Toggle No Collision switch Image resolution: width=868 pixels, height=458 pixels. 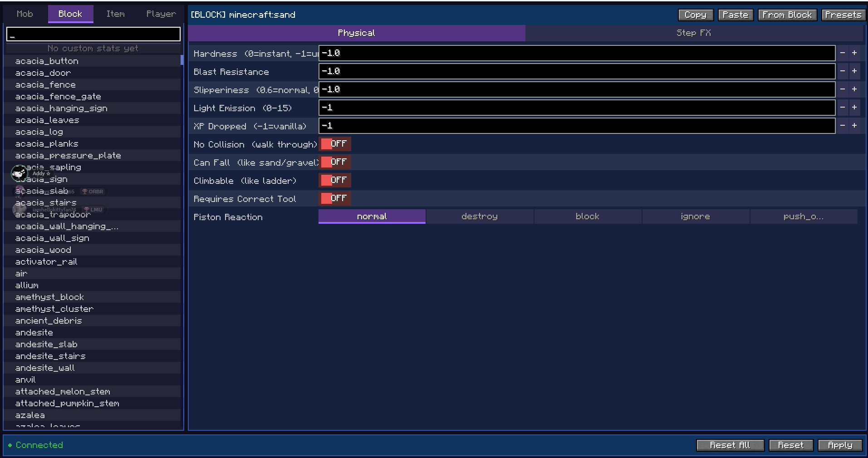(x=335, y=144)
